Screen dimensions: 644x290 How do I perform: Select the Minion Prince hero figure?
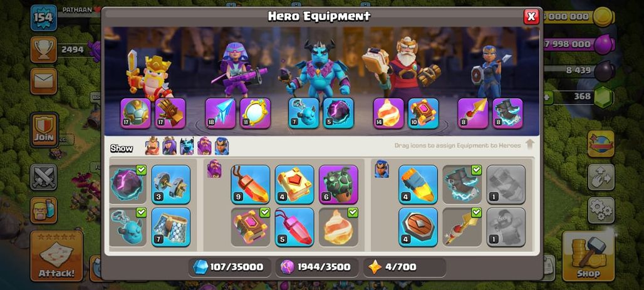(x=318, y=68)
